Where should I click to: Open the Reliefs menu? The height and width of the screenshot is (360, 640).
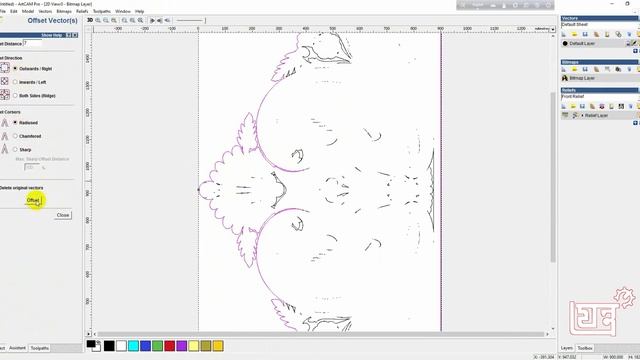pos(82,11)
